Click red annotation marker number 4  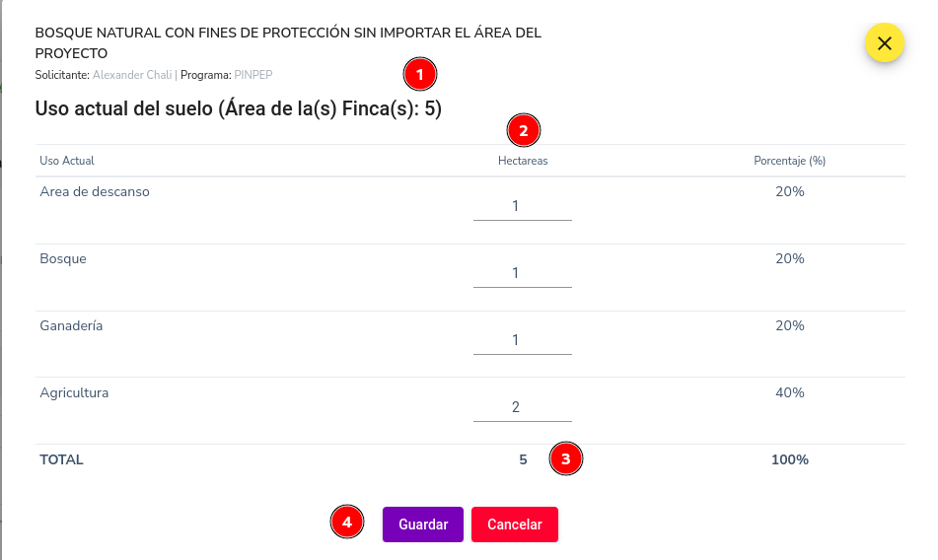[347, 523]
